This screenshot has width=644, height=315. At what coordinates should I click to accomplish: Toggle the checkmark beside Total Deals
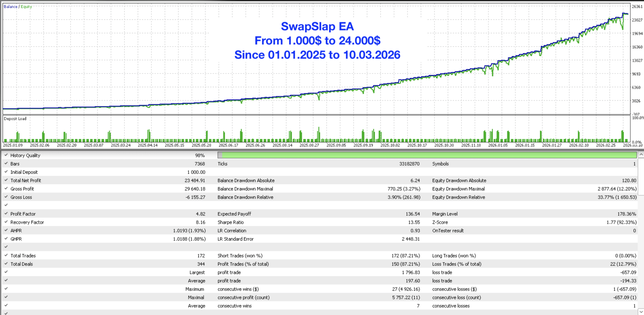pos(6,264)
